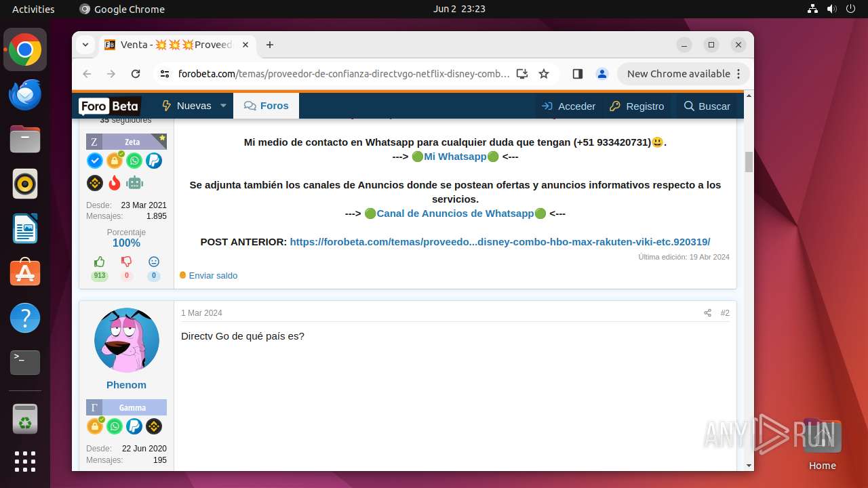868x488 pixels.
Task: Go back with the browser back arrow
Action: coord(87,74)
